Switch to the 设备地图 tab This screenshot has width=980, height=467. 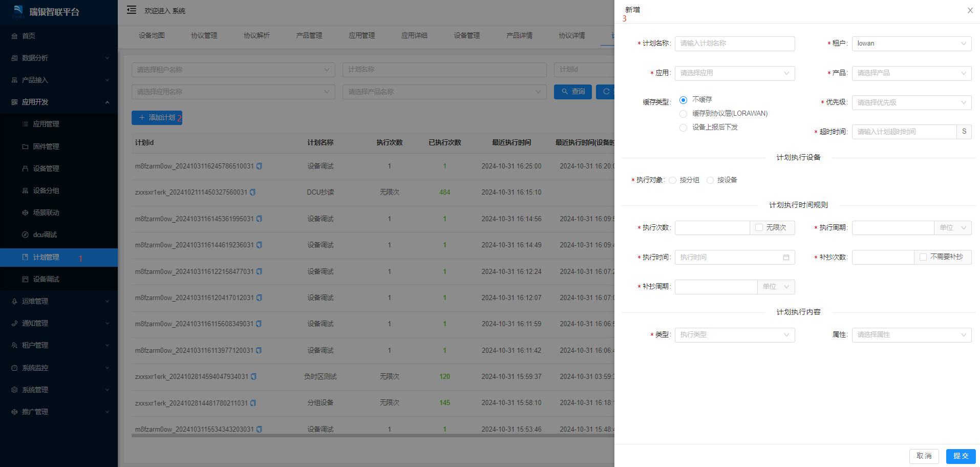click(152, 35)
